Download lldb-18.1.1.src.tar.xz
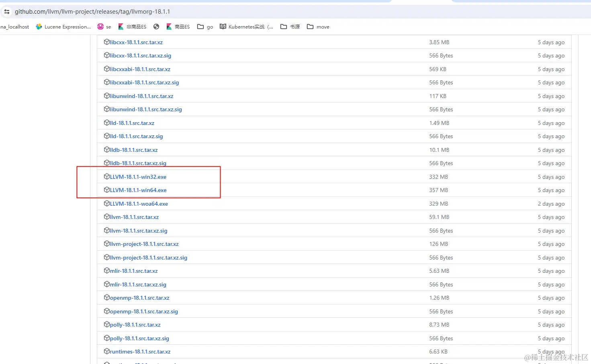Viewport: 591px width, 364px height. 134,150
